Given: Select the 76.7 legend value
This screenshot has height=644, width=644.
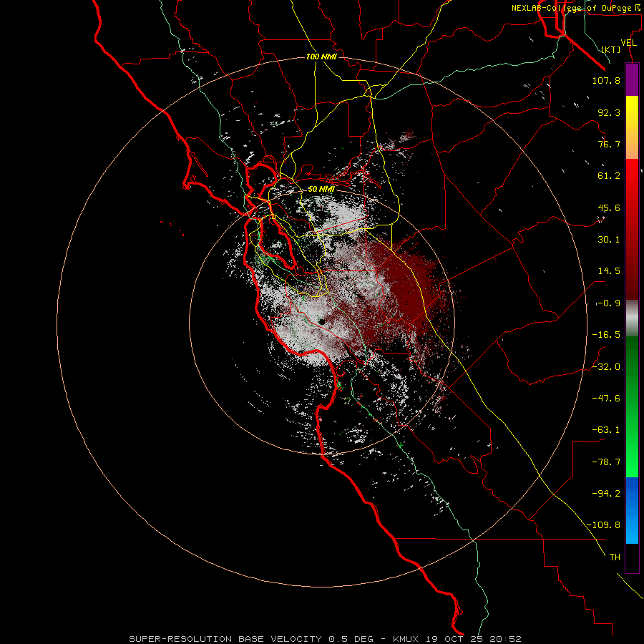Looking at the screenshot, I should pyautogui.click(x=609, y=144).
